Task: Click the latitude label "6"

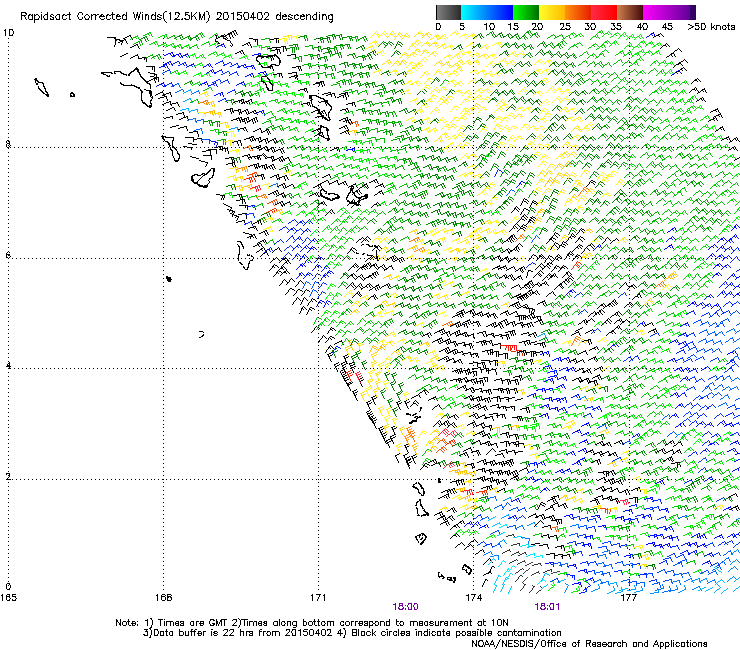Action: point(8,255)
